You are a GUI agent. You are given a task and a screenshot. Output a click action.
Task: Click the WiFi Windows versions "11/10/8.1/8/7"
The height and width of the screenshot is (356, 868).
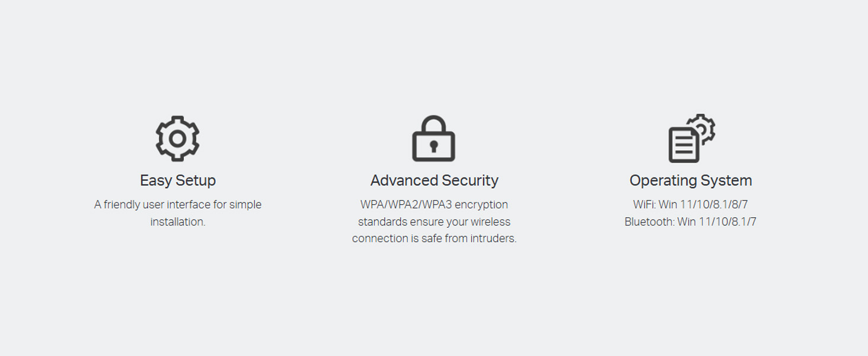pos(714,205)
